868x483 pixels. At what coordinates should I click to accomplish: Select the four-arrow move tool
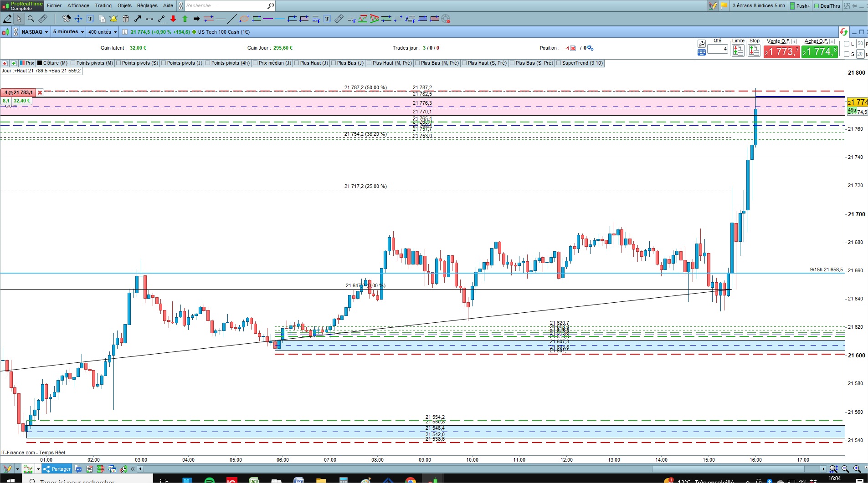pos(78,19)
